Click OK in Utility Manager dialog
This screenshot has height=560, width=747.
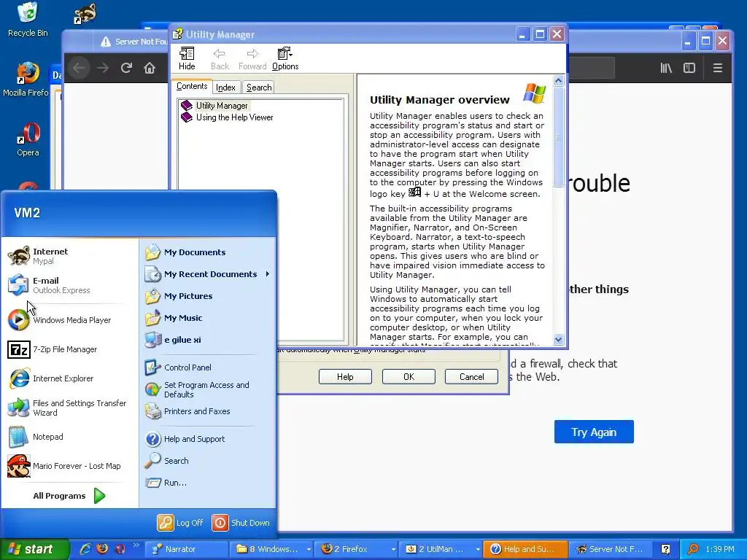click(409, 377)
